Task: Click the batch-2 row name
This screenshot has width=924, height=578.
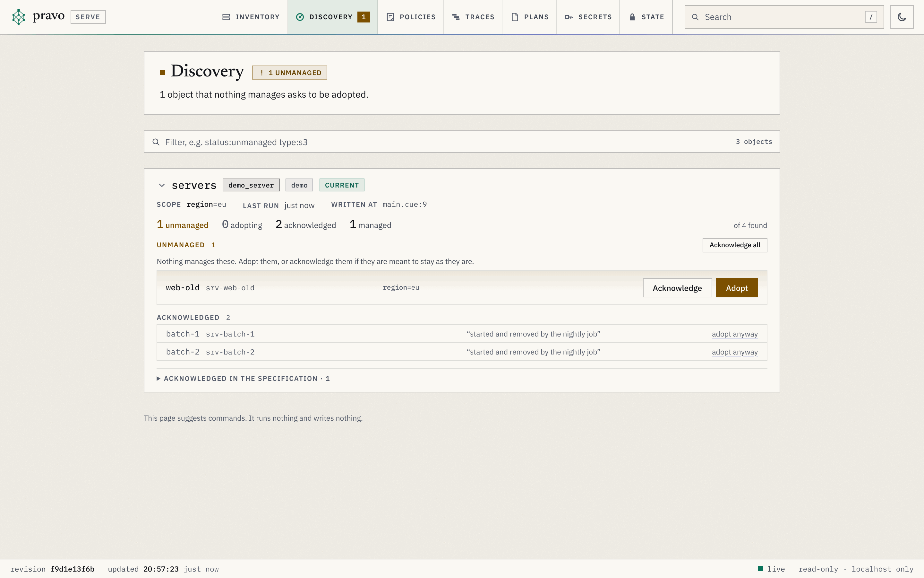Action: (183, 352)
